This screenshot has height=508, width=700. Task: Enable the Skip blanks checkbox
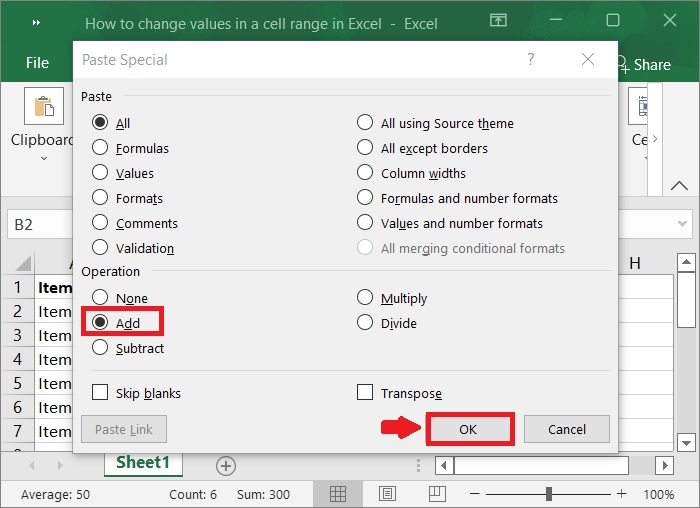[x=100, y=393]
